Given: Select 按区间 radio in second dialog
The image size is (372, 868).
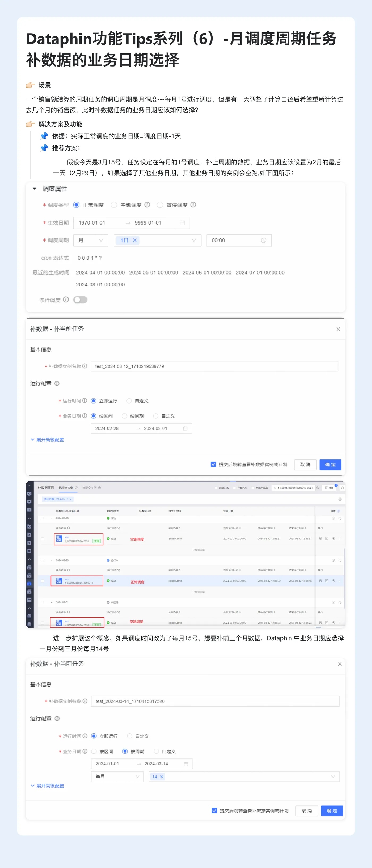Looking at the screenshot, I should 94,751.
